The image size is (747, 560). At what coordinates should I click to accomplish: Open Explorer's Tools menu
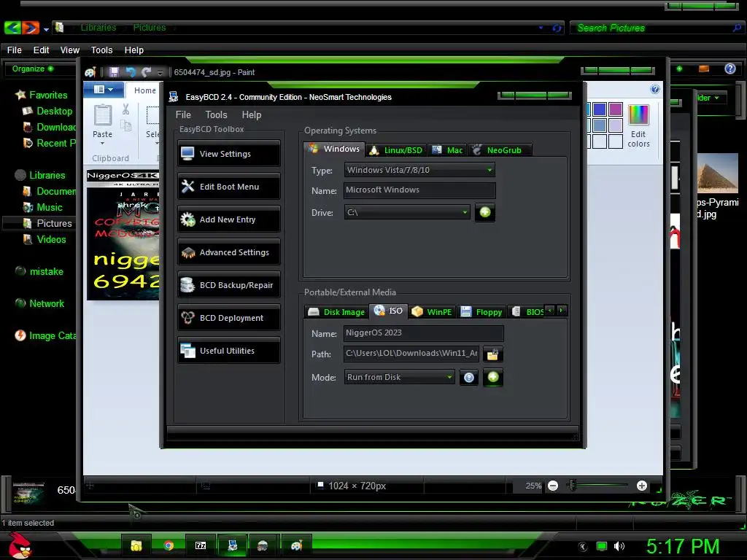(x=101, y=50)
